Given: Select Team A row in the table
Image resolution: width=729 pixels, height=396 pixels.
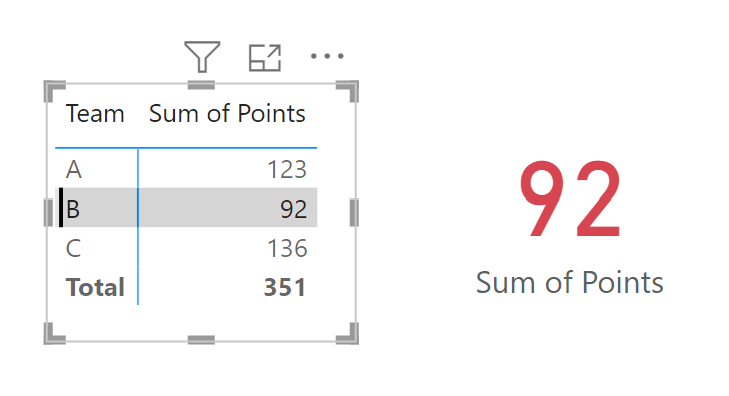Looking at the screenshot, I should coord(186,169).
